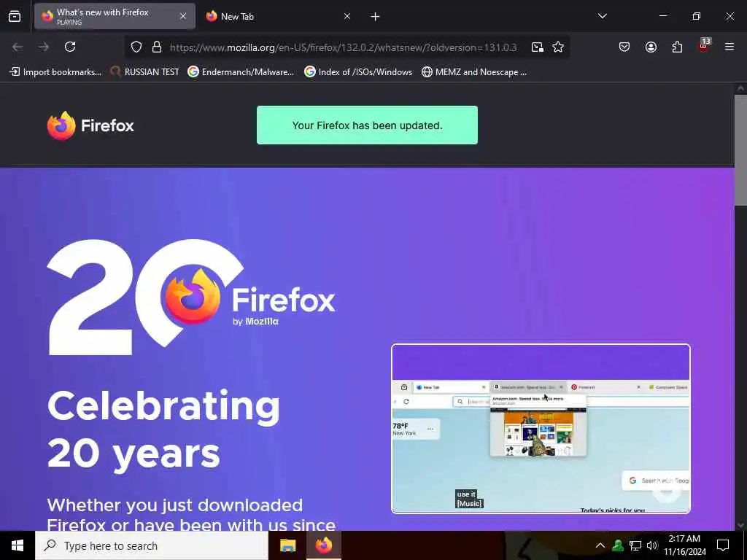The width and height of the screenshot is (747, 560).
Task: Open File Explorer from taskbar
Action: pos(287,545)
